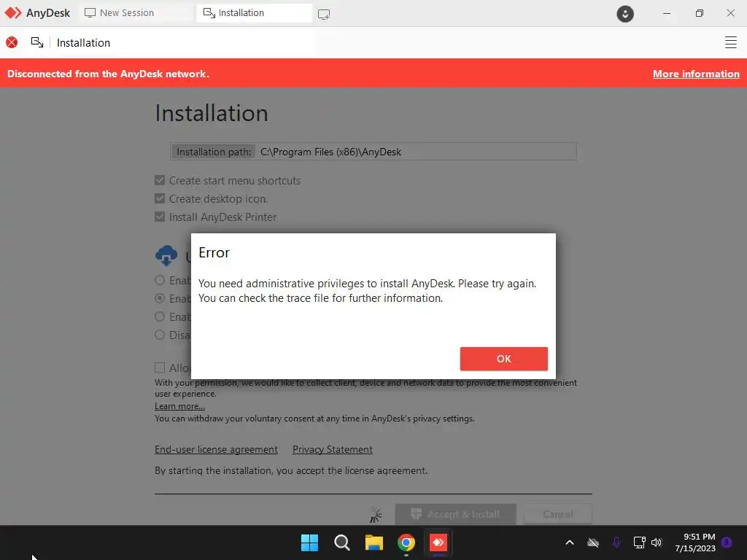Click the Accept & Install button
Screen dimensions: 747x560
point(455,514)
